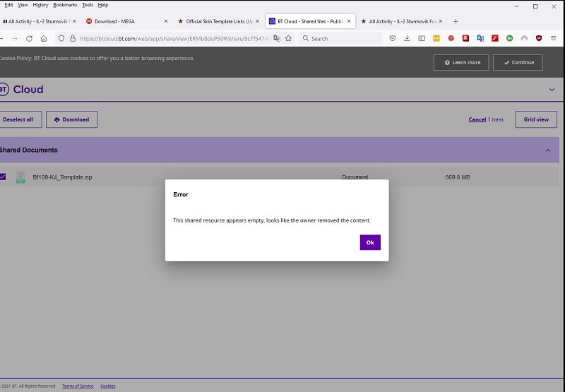
Task: Click the Shared Documents heading
Action: pyautogui.click(x=28, y=150)
